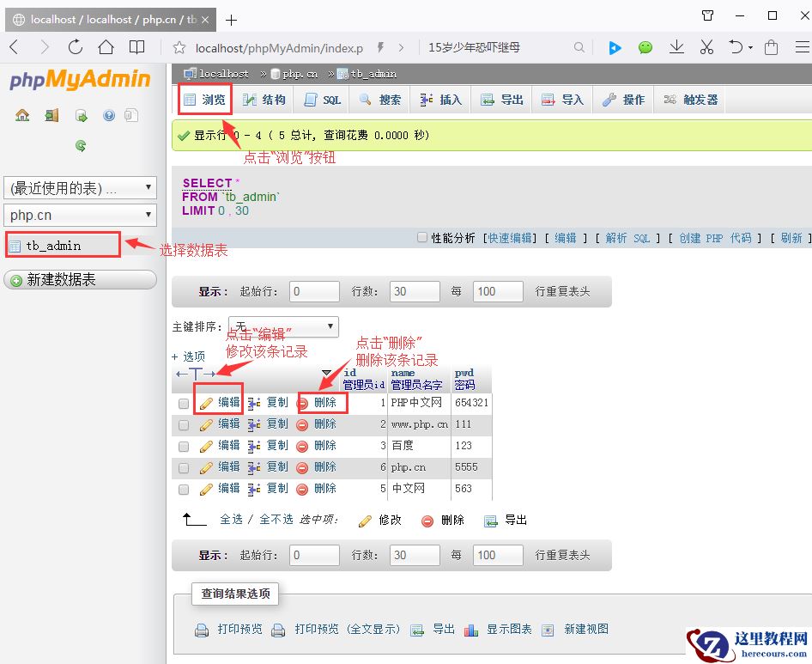Click the id column header
The height and width of the screenshot is (664, 812).
(350, 373)
